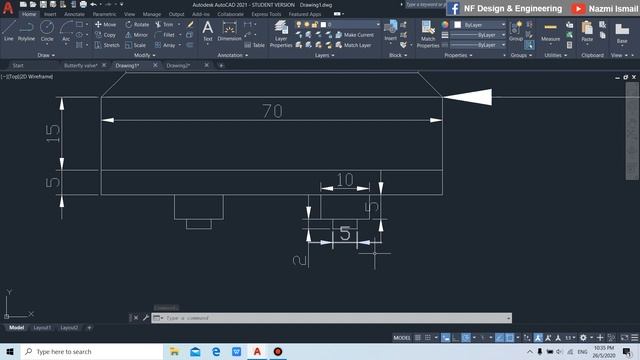Screen dimensions: 640x360
Task: Expand the Block panel
Action: click(x=398, y=55)
